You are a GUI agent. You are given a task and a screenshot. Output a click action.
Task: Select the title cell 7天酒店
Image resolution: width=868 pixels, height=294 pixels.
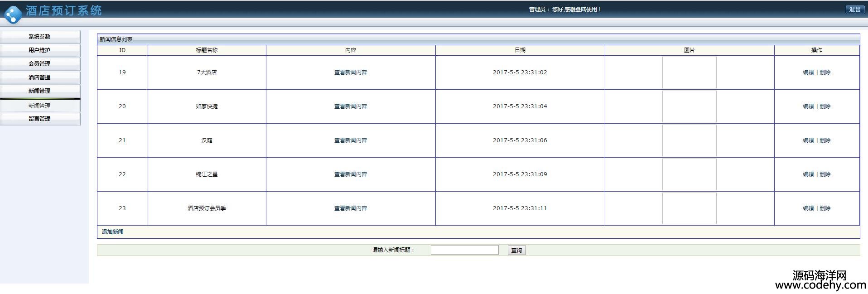pyautogui.click(x=207, y=72)
